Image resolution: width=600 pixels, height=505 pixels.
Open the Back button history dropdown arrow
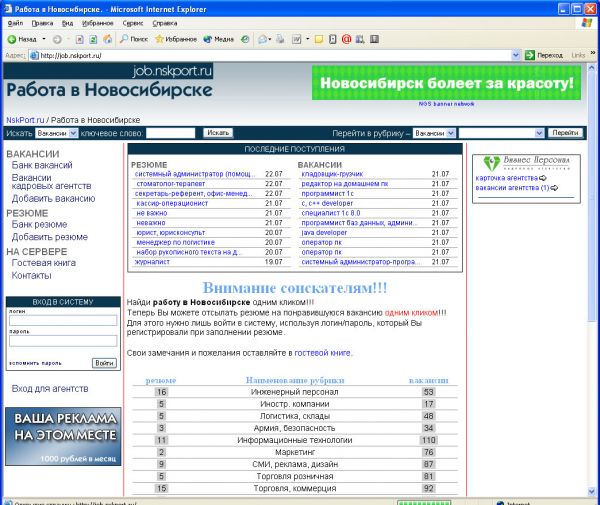pyautogui.click(x=44, y=39)
